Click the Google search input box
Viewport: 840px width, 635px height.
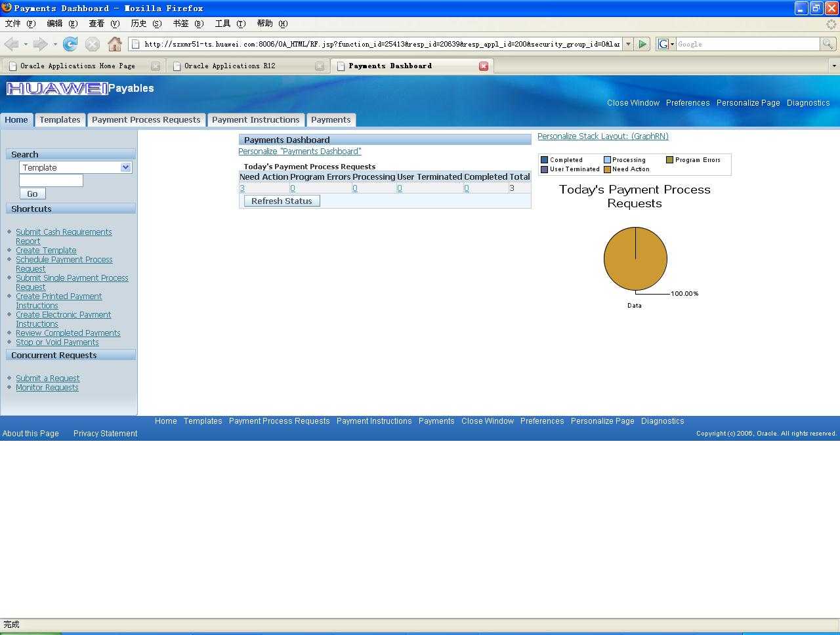click(x=747, y=44)
